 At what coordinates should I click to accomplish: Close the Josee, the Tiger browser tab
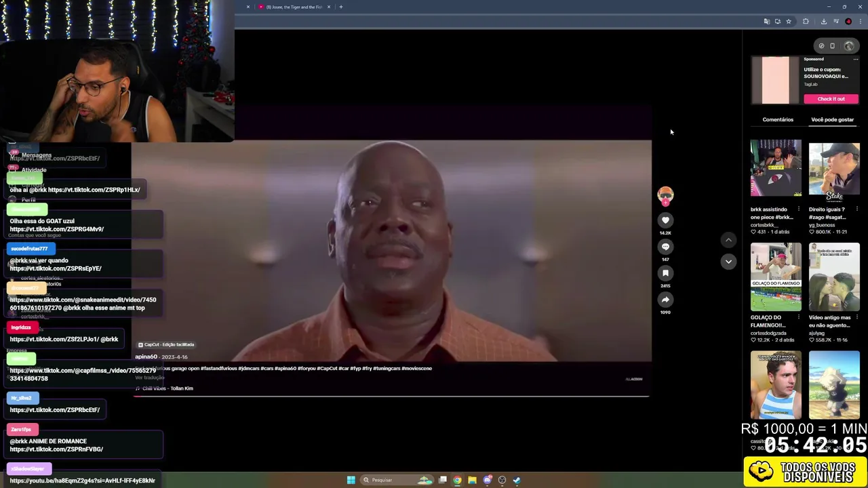click(329, 7)
